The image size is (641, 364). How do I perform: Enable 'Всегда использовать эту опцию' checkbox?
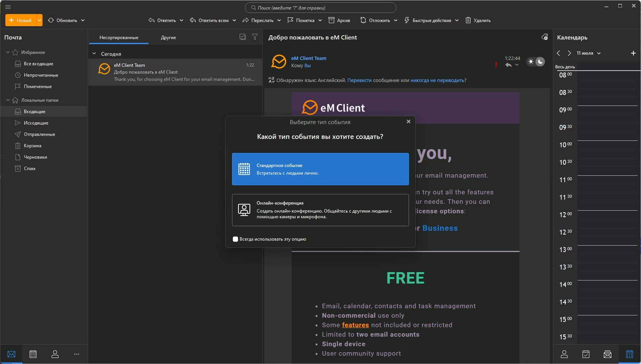coord(235,239)
